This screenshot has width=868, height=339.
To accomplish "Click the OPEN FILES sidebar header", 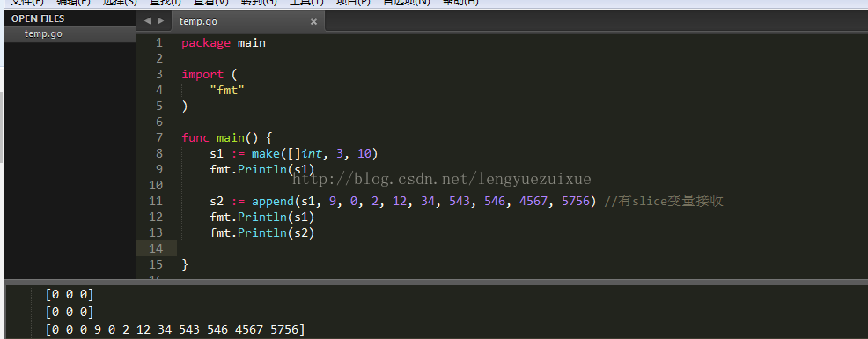I will tap(38, 18).
